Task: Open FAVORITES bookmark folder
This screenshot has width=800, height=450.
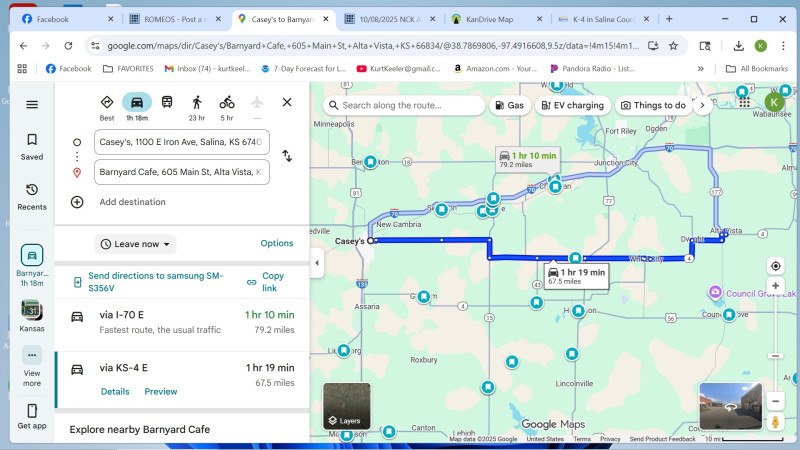Action: pos(128,68)
